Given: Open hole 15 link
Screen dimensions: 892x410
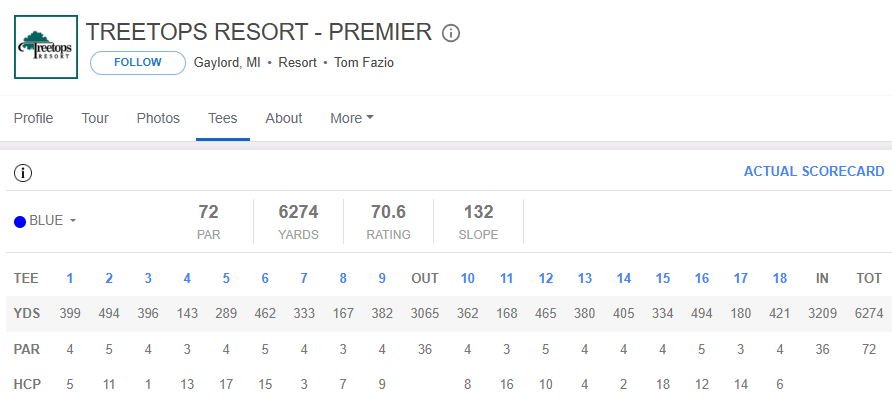Looking at the screenshot, I should pyautogui.click(x=663, y=278).
